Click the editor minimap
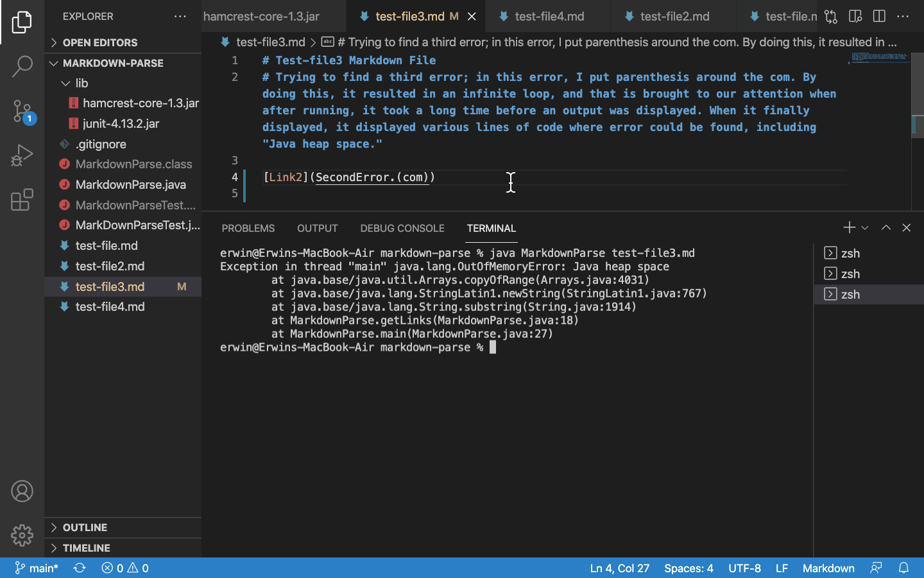Screen dimensions: 924x578 pyautogui.click(x=879, y=59)
